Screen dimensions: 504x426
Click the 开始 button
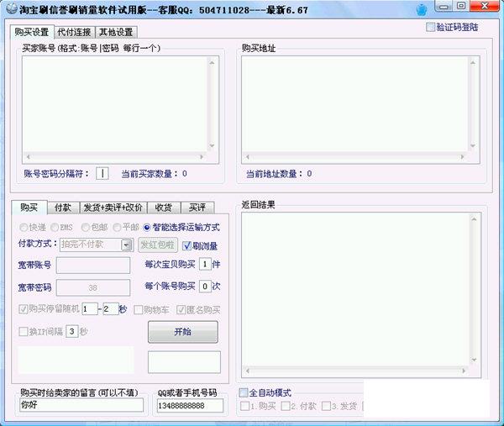182,332
